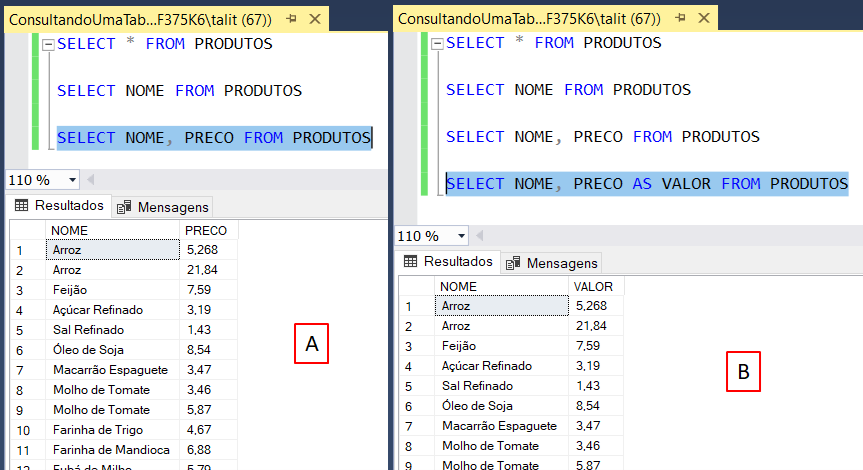Select the 5,268 value cell in right results
Image resolution: width=863 pixels, height=470 pixels.
point(597,306)
